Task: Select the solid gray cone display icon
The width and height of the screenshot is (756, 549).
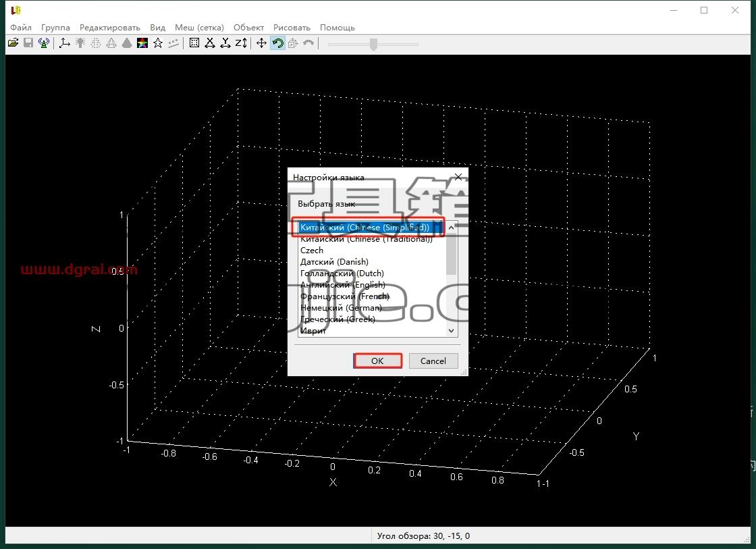Action: tap(127, 43)
